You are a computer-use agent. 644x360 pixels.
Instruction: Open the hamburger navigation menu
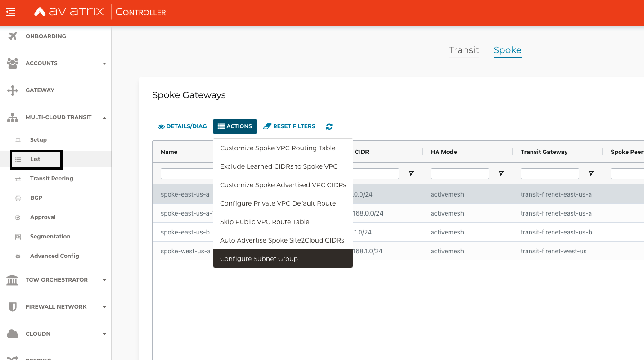coord(10,12)
